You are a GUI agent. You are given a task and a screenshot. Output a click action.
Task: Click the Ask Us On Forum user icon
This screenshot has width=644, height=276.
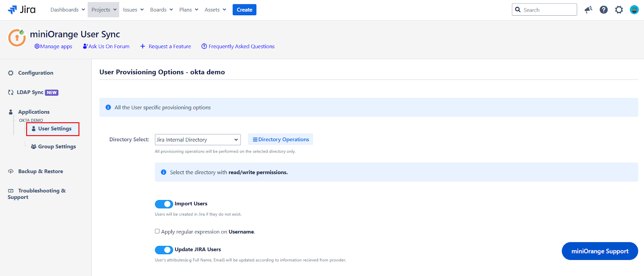[85, 46]
